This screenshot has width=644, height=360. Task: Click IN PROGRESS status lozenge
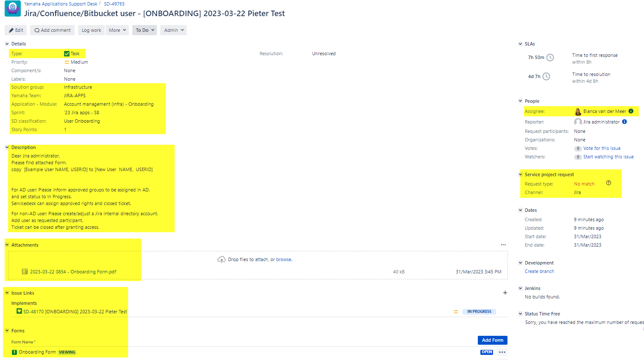click(479, 312)
